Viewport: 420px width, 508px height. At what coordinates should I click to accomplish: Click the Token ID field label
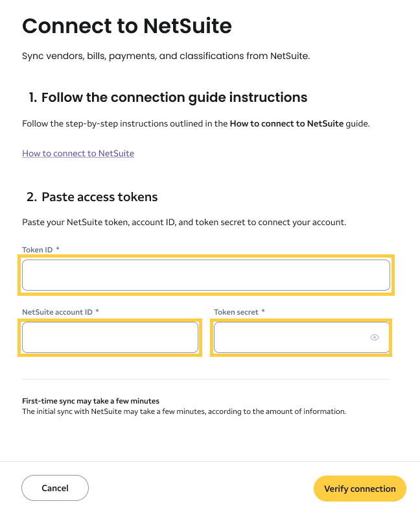(38, 250)
